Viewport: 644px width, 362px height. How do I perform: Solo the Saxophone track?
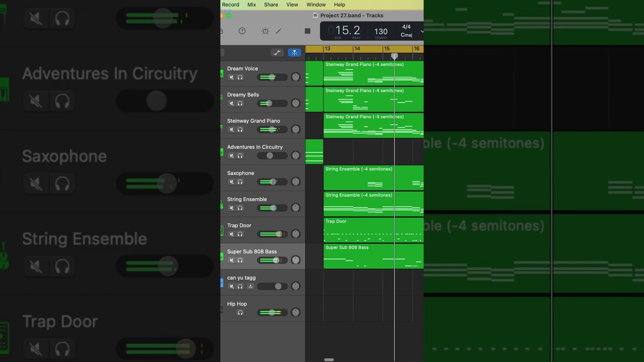(x=240, y=182)
